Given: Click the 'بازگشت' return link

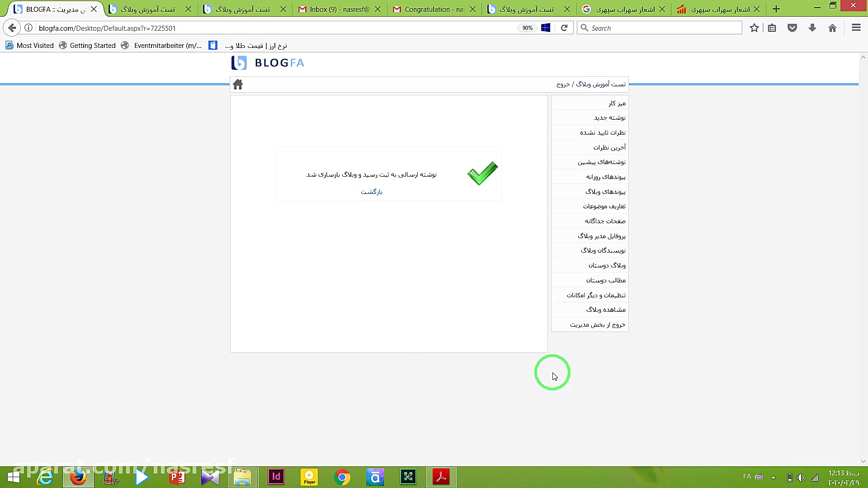Looking at the screenshot, I should point(371,192).
